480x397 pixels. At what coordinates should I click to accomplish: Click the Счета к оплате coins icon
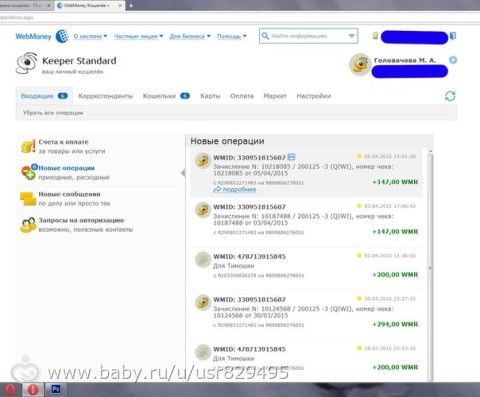(28, 146)
